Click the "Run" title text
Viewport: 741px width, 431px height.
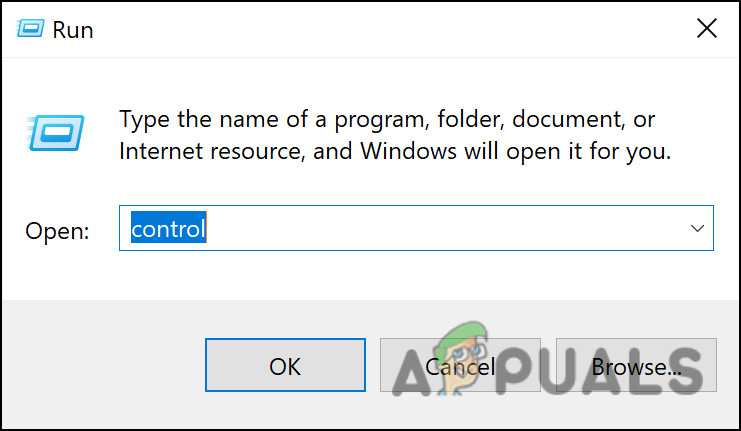click(73, 30)
